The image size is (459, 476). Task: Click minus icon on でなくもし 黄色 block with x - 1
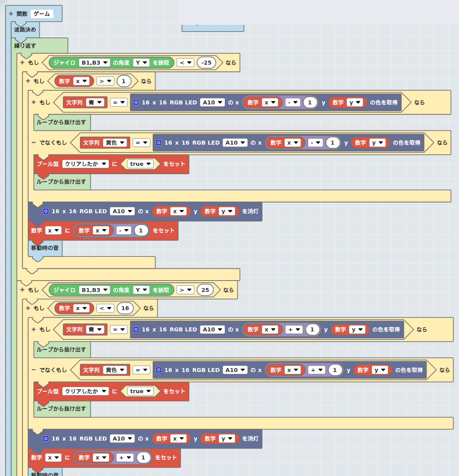click(x=34, y=143)
